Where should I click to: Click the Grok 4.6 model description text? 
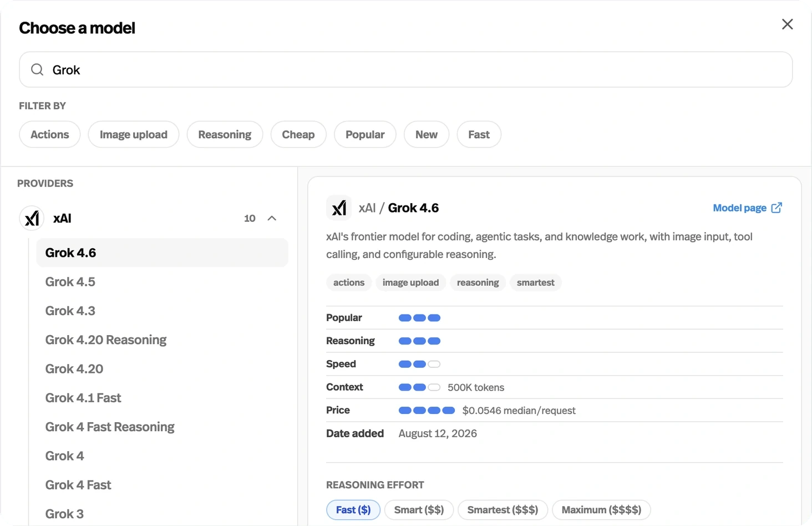539,245
